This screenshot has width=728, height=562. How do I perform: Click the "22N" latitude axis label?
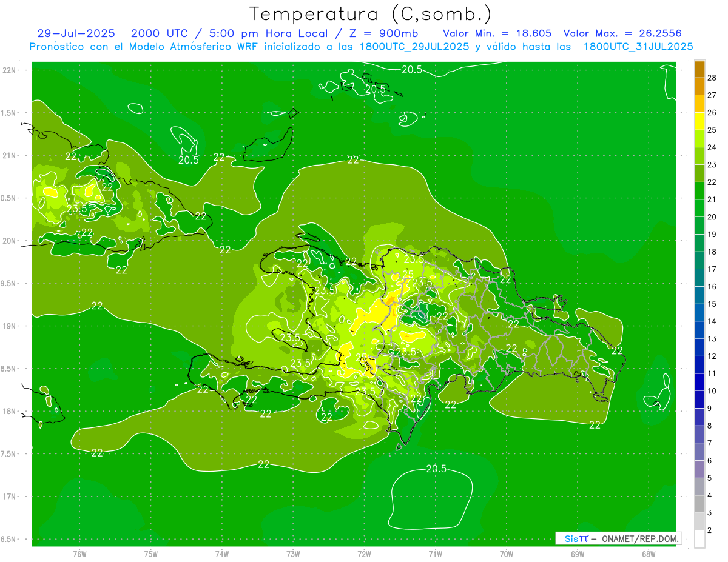coord(9,70)
